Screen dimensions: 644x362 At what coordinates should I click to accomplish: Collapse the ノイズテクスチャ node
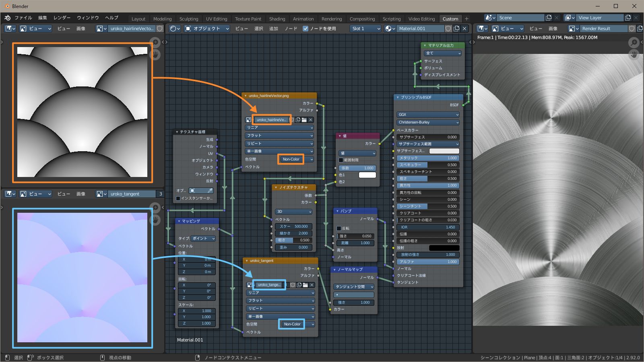(276, 187)
